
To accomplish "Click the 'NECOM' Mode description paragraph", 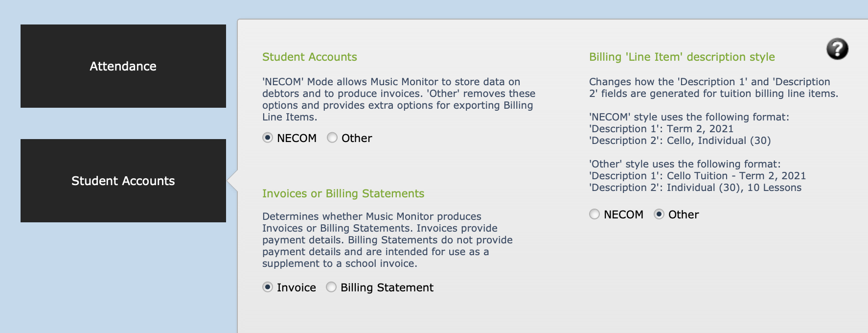I will tap(399, 99).
